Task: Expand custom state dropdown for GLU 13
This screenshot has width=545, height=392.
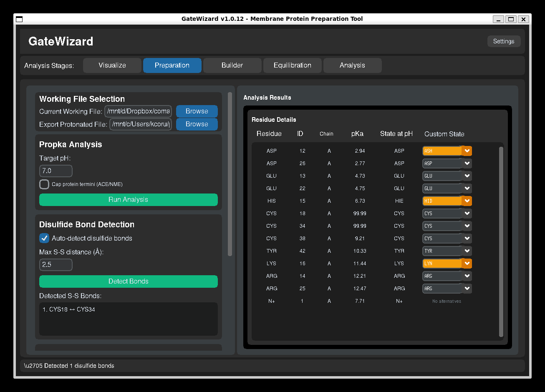Action: pos(447,176)
